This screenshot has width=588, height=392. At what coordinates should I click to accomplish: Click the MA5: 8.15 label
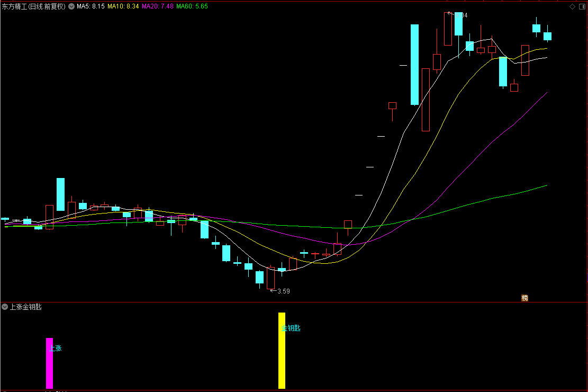pos(91,6)
